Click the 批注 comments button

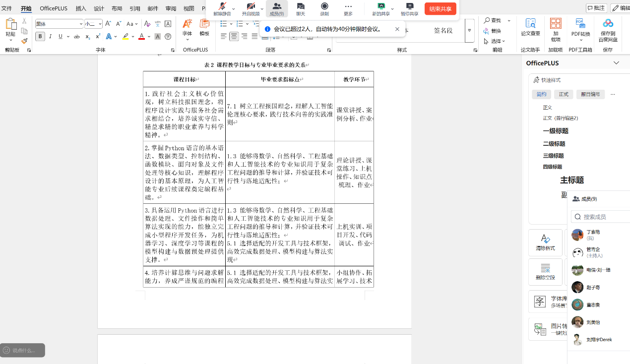(x=596, y=8)
